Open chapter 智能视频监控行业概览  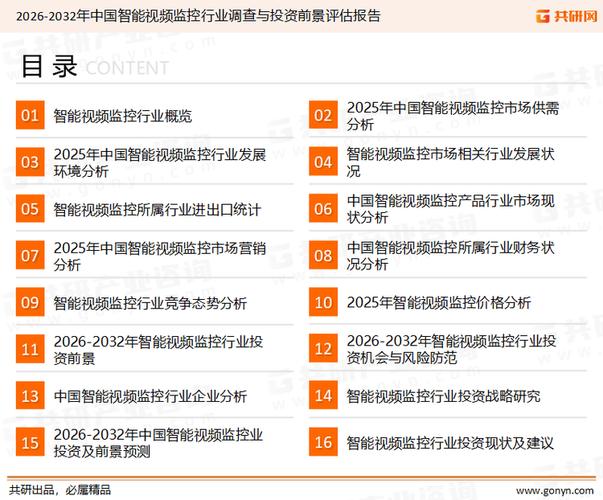point(123,116)
